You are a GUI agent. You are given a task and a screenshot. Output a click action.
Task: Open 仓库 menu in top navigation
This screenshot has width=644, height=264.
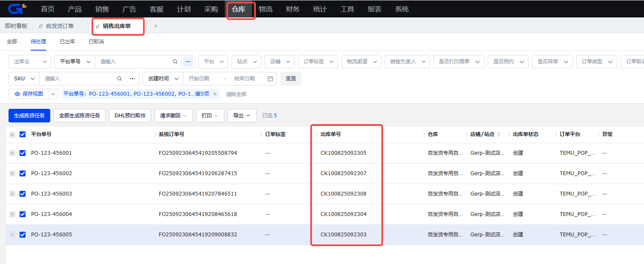click(238, 9)
